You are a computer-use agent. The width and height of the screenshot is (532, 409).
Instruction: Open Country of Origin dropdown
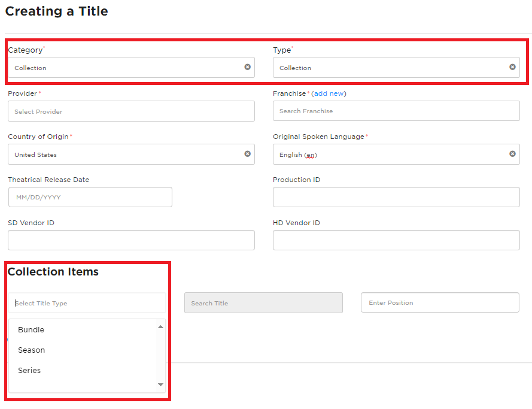[131, 154]
